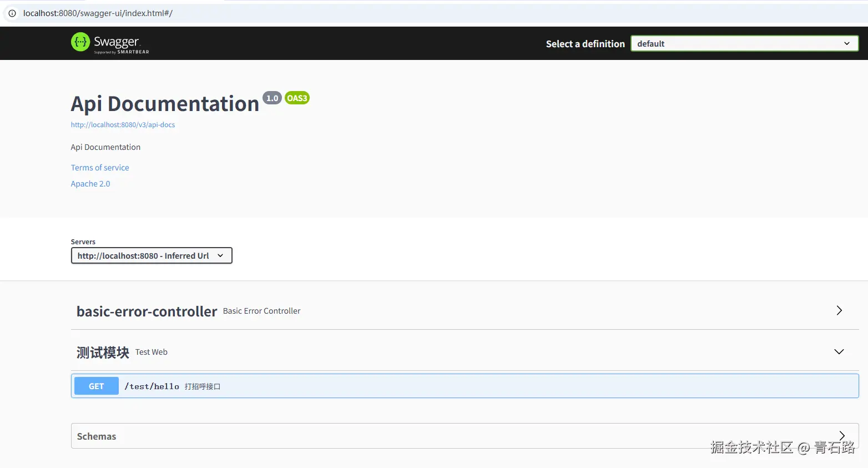Click the GET method badge on /test/hello
This screenshot has height=468, width=868.
coord(95,386)
